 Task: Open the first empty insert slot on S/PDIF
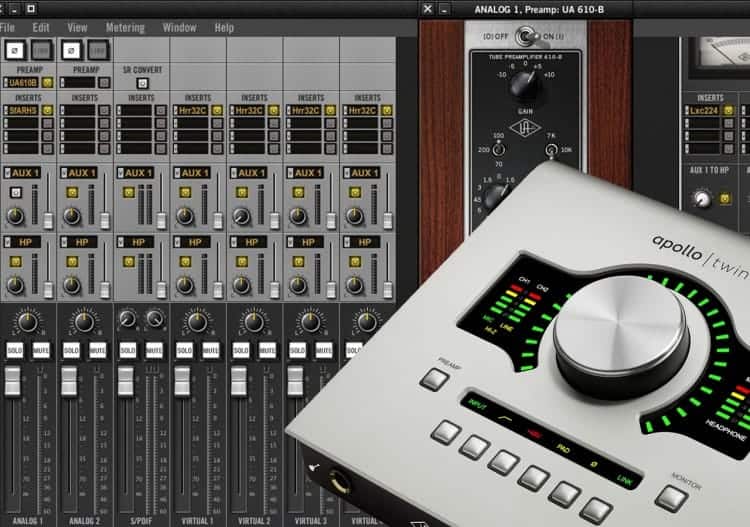(134, 110)
